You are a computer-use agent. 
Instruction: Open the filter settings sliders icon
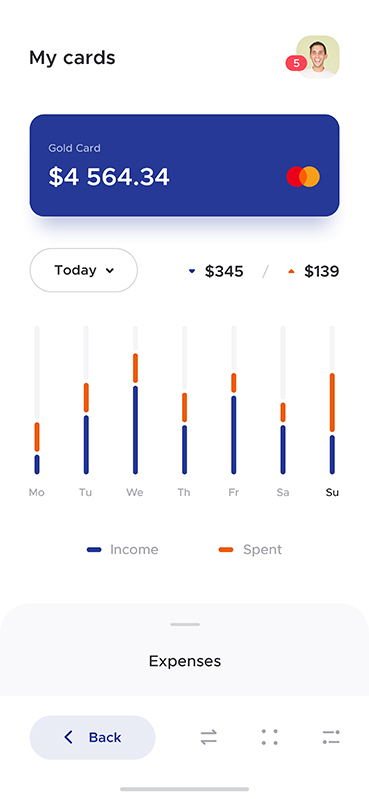pyautogui.click(x=331, y=737)
